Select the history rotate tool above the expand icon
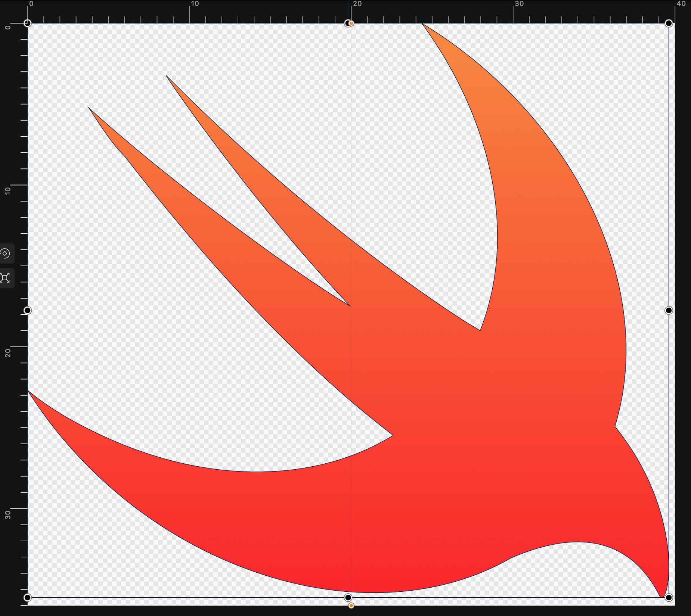Viewport: 691px width, 616px height. coord(6,254)
